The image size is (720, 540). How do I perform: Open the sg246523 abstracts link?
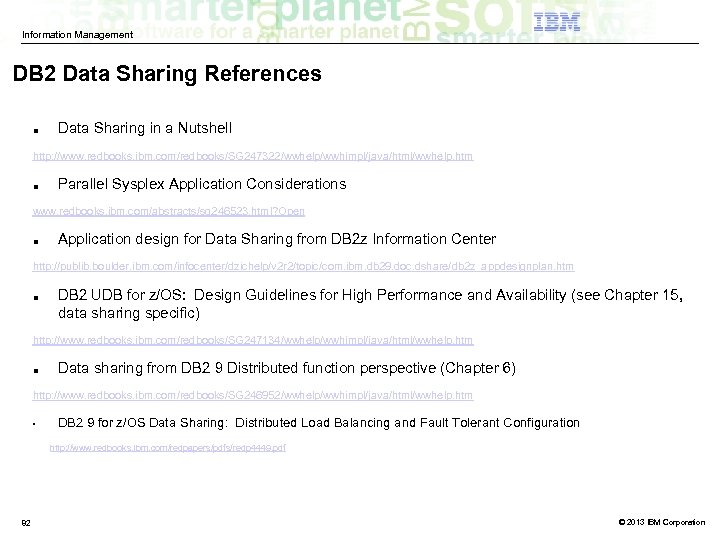169,211
